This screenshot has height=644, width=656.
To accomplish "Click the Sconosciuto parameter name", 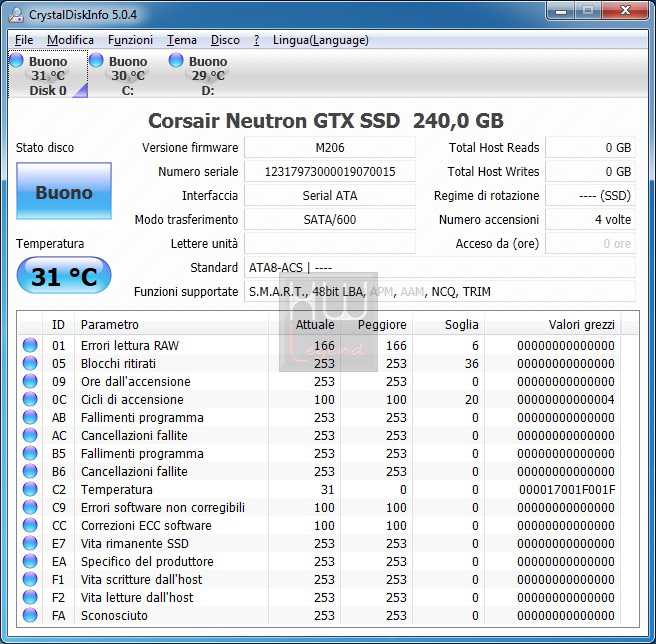I will [114, 616].
